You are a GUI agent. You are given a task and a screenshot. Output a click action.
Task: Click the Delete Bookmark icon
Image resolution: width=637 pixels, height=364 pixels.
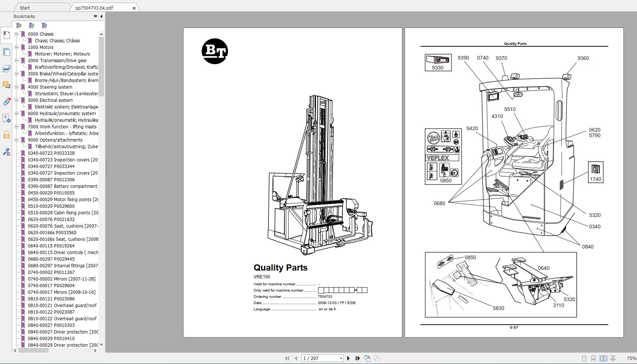[x=18, y=26]
